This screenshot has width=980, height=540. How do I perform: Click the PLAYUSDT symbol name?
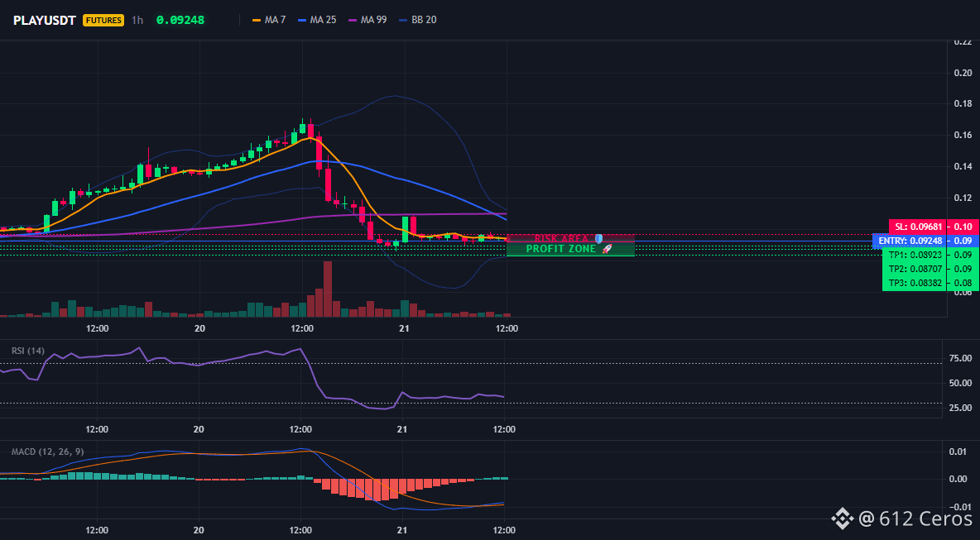45,20
